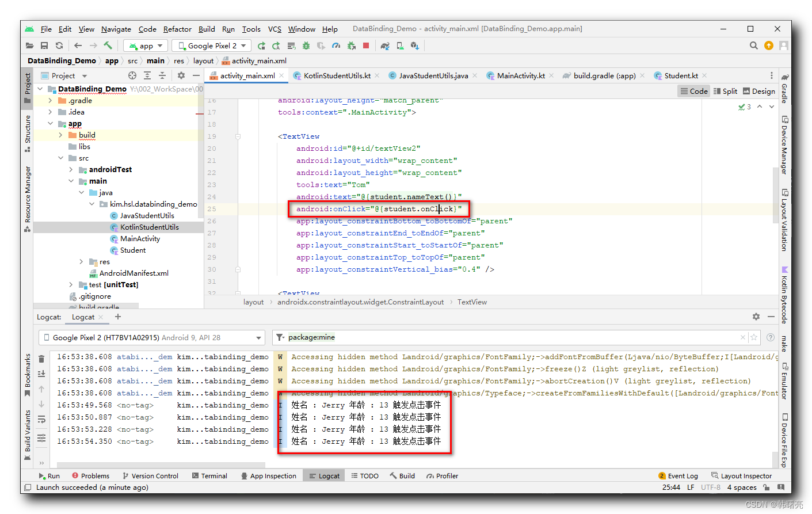Image resolution: width=812 pixels, height=514 pixels.
Task: Open the logcat device selector dropdown
Action: 151,337
